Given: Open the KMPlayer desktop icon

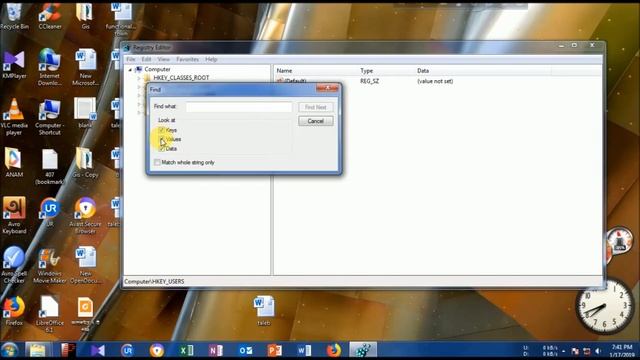Looking at the screenshot, I should click(14, 64).
